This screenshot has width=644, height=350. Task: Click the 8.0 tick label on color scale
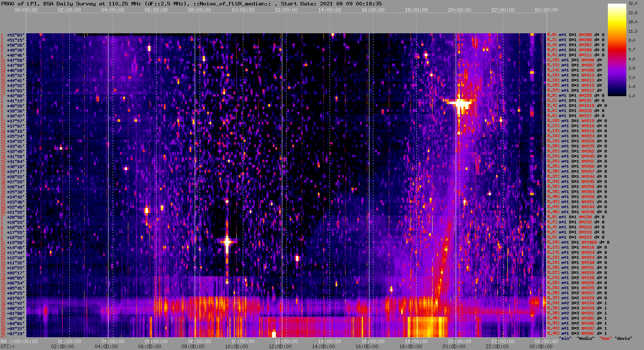[x=632, y=40]
